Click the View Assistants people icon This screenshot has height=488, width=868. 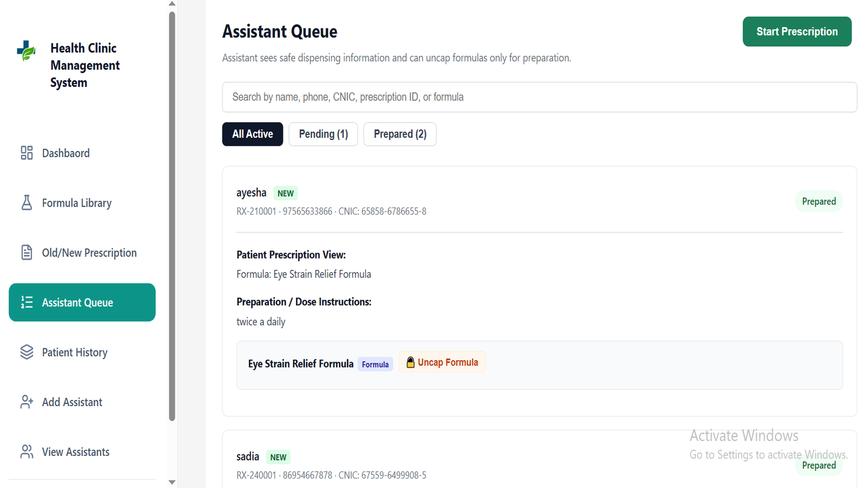tap(27, 452)
